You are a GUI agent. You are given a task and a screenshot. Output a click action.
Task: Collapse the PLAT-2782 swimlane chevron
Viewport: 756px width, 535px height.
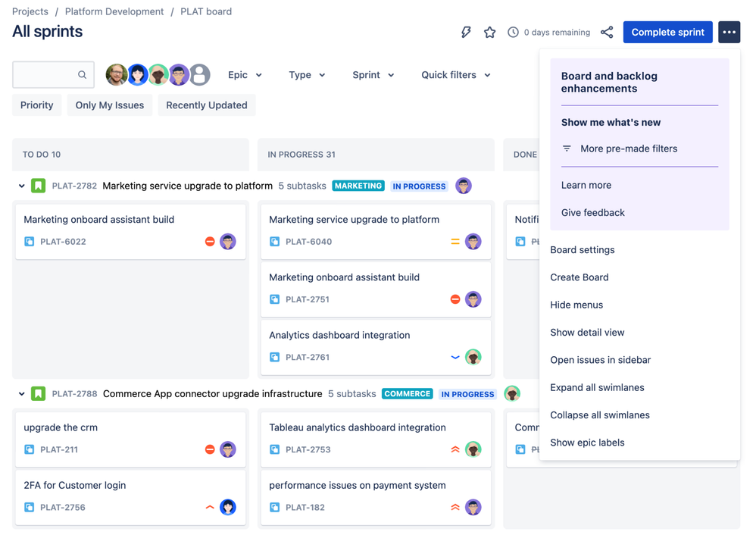(21, 186)
